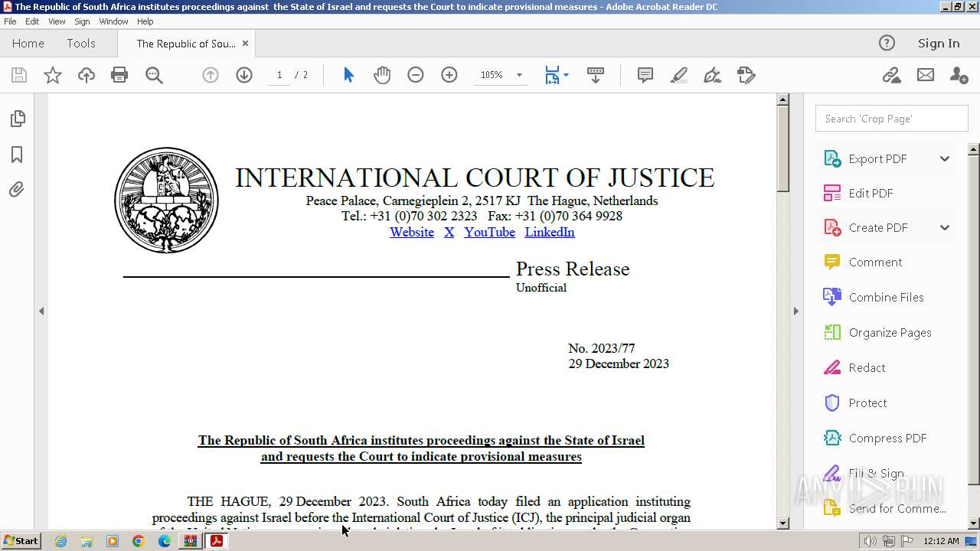Collapse the right tools pane arrow
Image resolution: width=980 pixels, height=551 pixels.
point(795,311)
